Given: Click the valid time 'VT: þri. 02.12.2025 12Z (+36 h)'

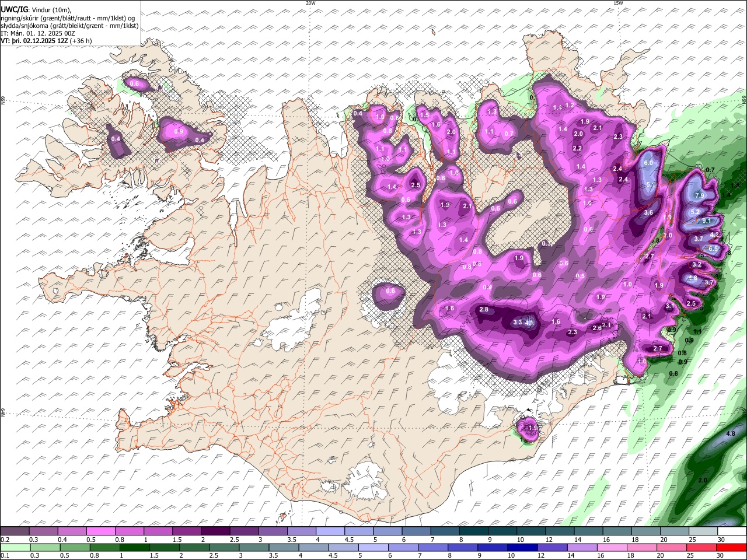Looking at the screenshot, I should click(x=47, y=41).
